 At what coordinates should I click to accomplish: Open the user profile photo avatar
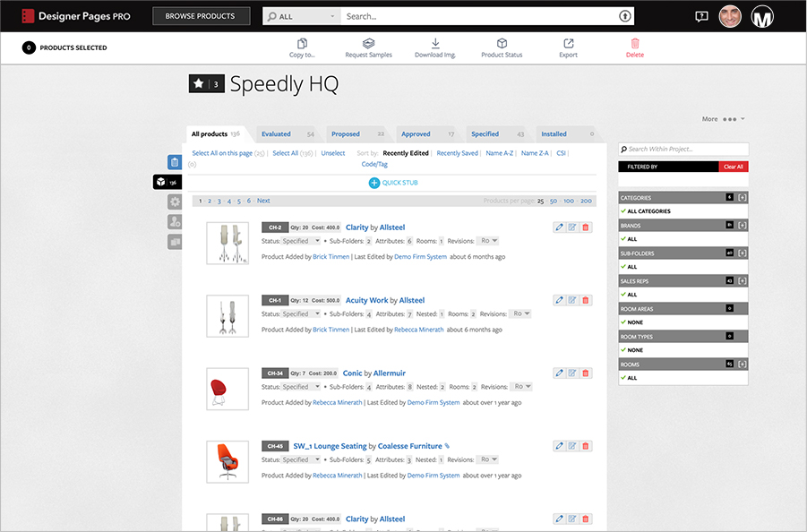(730, 16)
